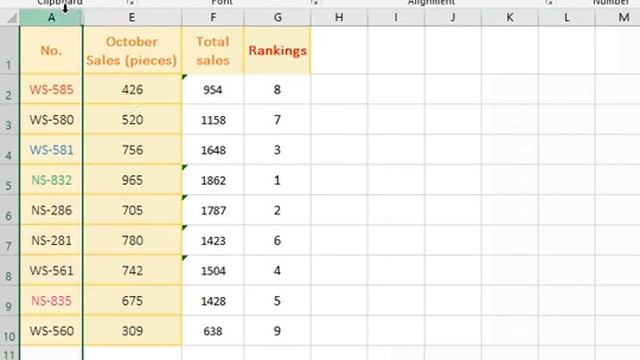Image resolution: width=640 pixels, height=360 pixels.
Task: Select column K header
Action: tap(510, 18)
